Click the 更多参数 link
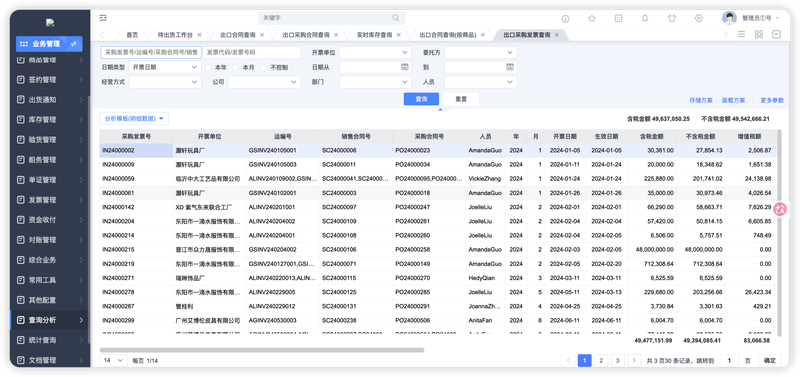 coord(772,100)
